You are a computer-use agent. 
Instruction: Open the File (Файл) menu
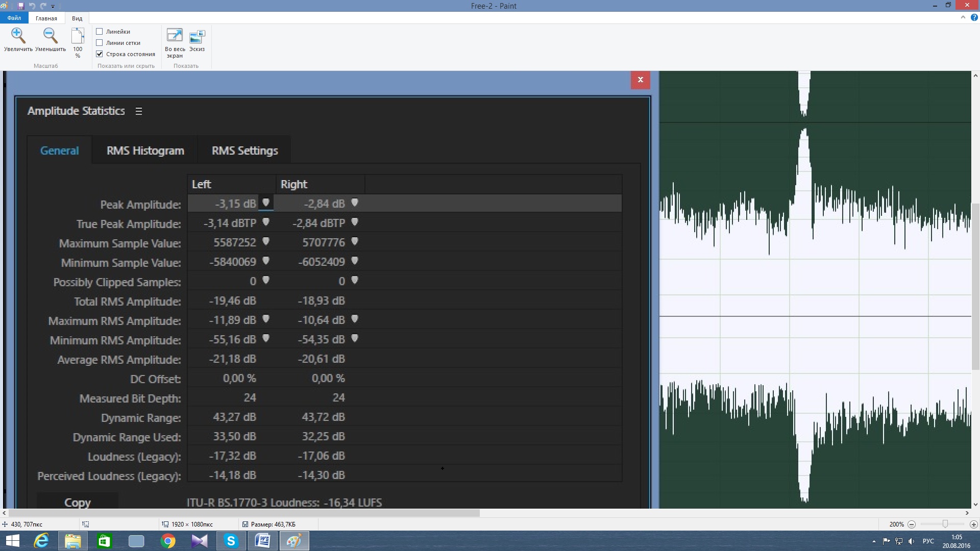(14, 18)
